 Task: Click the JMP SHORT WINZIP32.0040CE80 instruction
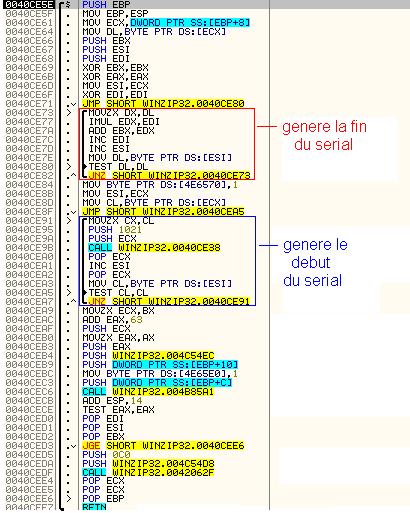[x=163, y=104]
